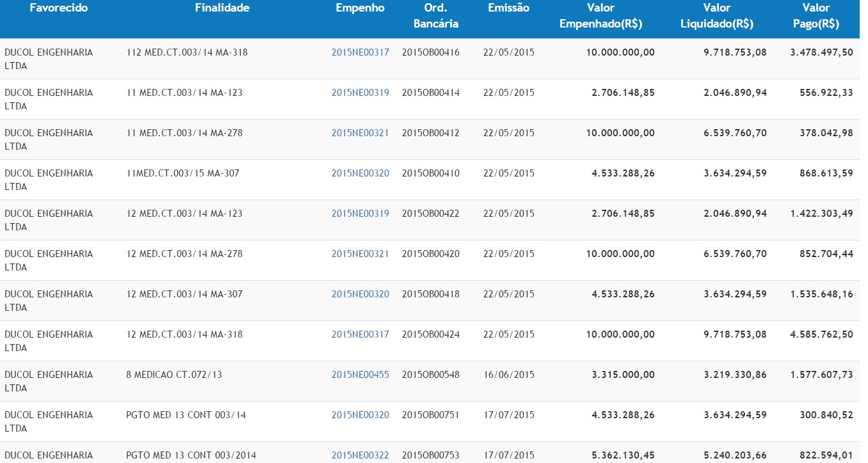Open empenho 2015NE00319 in the 2015OB00414 row
This screenshot has height=463, width=868.
[x=360, y=93]
